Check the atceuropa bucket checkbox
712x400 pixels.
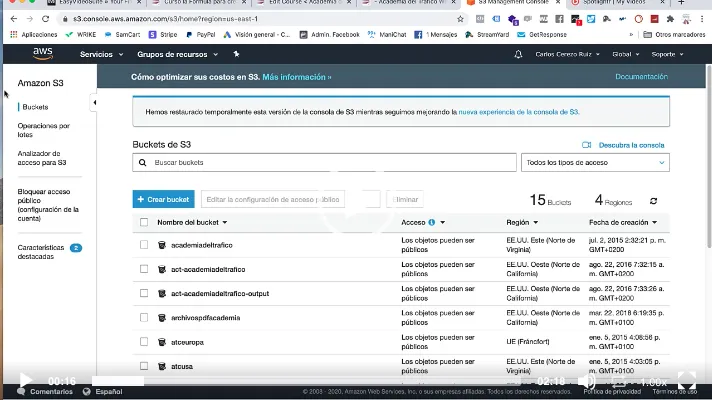(144, 341)
